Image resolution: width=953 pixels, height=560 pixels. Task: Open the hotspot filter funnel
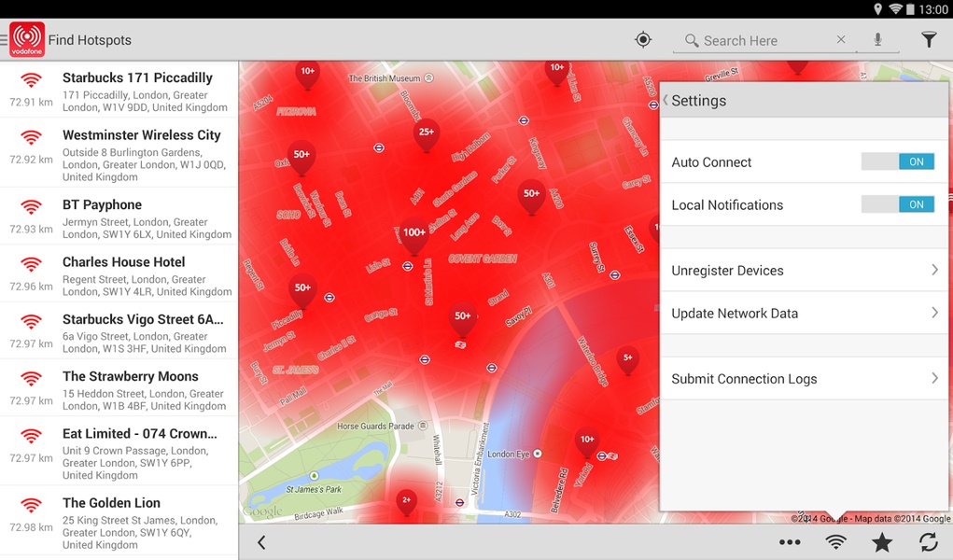(929, 39)
